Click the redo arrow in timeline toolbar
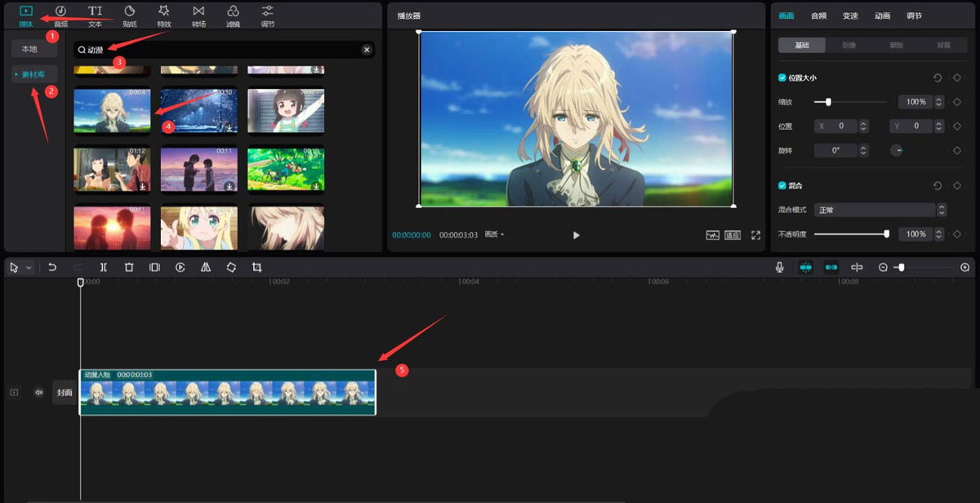Image resolution: width=980 pixels, height=503 pixels. pyautogui.click(x=78, y=267)
